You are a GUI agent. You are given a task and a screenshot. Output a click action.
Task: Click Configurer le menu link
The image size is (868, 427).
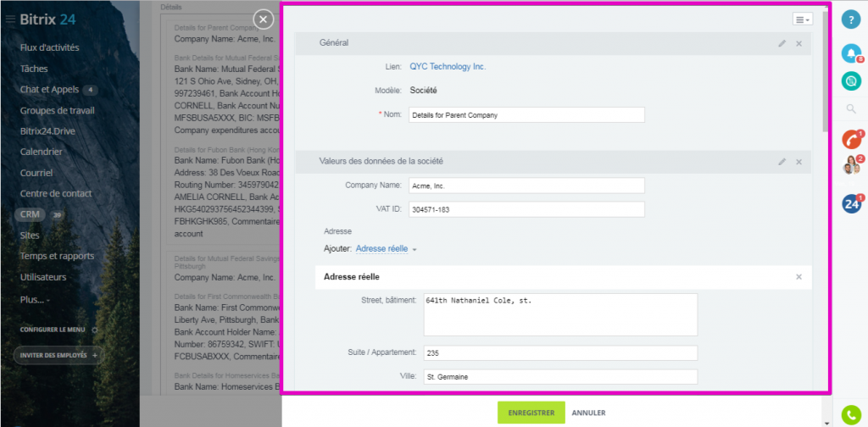[53, 330]
